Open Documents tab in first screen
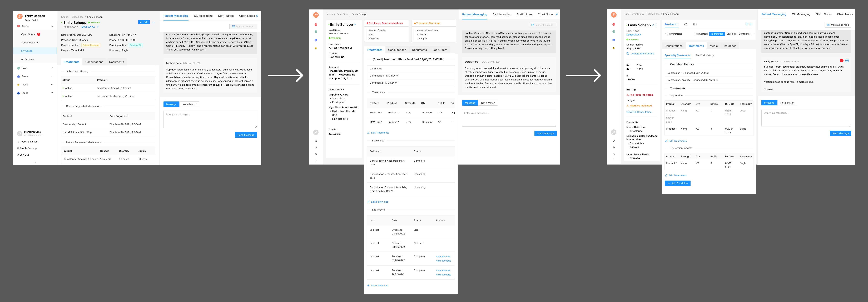Viewport: 868px width, 302px height. point(117,62)
